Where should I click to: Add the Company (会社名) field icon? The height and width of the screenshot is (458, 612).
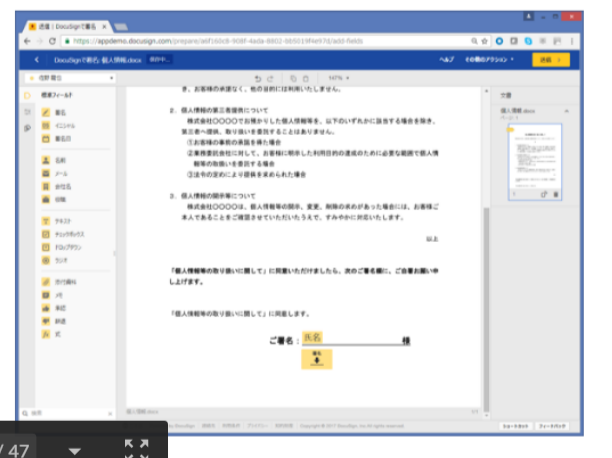pos(46,186)
